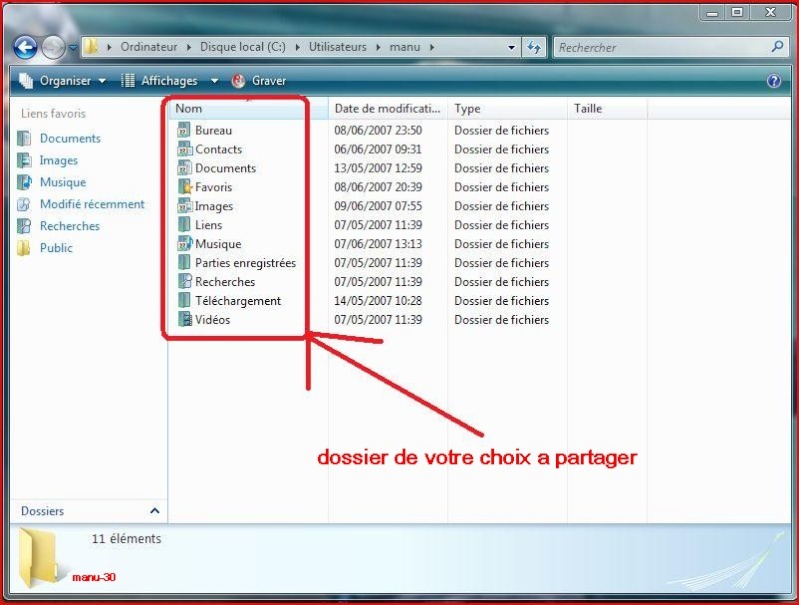Open help with the question mark icon
The width and height of the screenshot is (799, 605).
point(774,81)
